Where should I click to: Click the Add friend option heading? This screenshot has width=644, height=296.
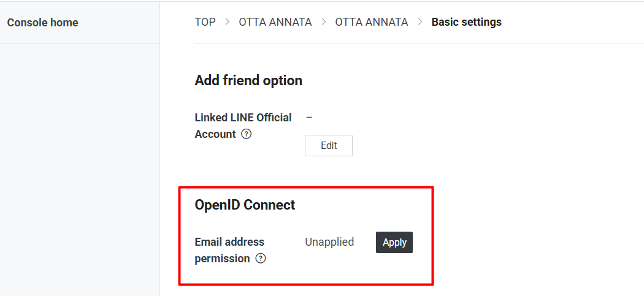[248, 80]
